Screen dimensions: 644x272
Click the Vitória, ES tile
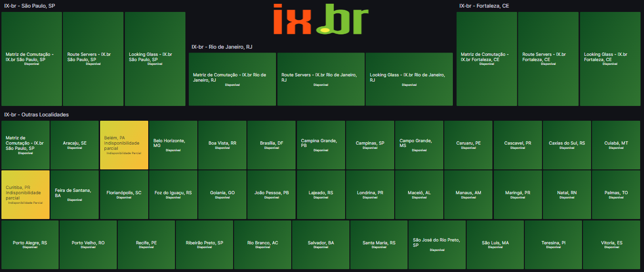click(x=612, y=245)
